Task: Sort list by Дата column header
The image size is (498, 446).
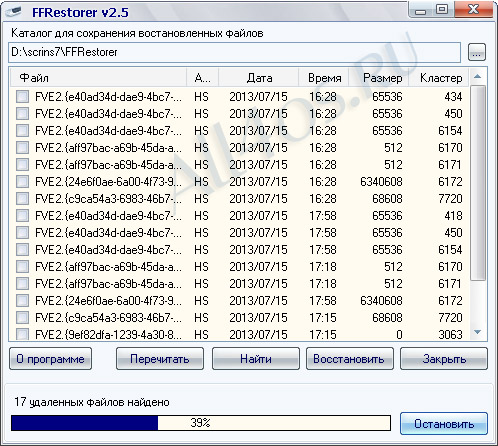Action: click(x=258, y=78)
